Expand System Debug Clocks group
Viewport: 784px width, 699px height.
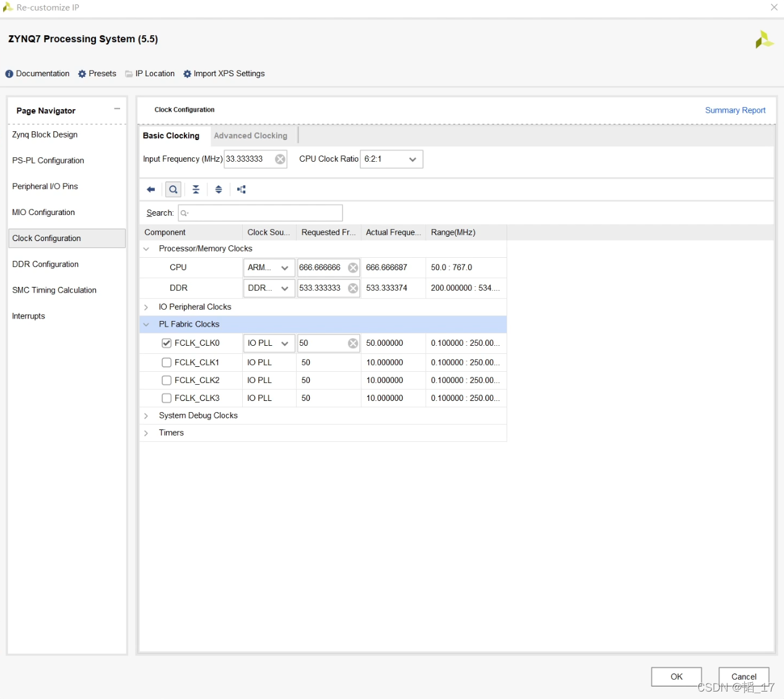tap(146, 416)
